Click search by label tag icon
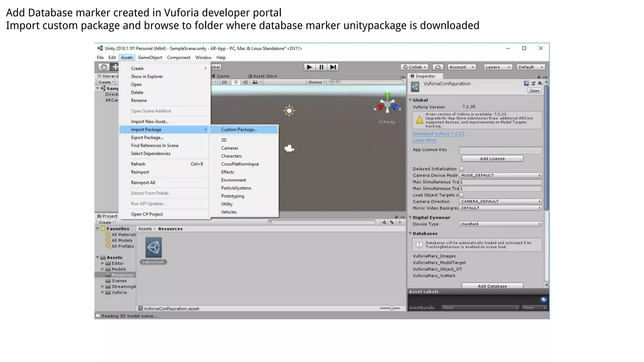Viewport: 644px width, 362px height. pyautogui.click(x=392, y=222)
